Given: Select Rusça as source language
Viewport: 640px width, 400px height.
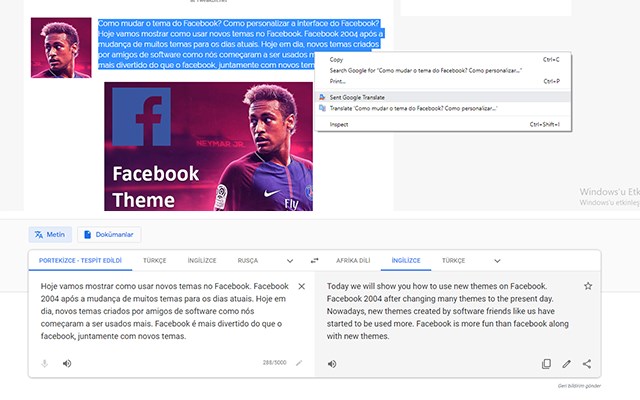Looking at the screenshot, I should point(248,260).
